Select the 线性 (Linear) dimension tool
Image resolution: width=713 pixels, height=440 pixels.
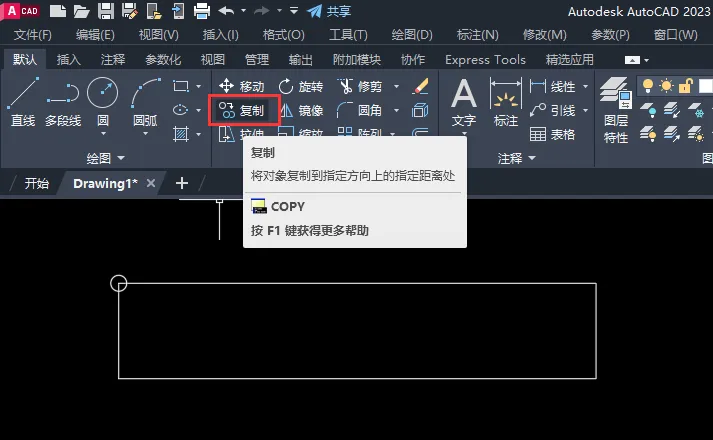tap(552, 86)
